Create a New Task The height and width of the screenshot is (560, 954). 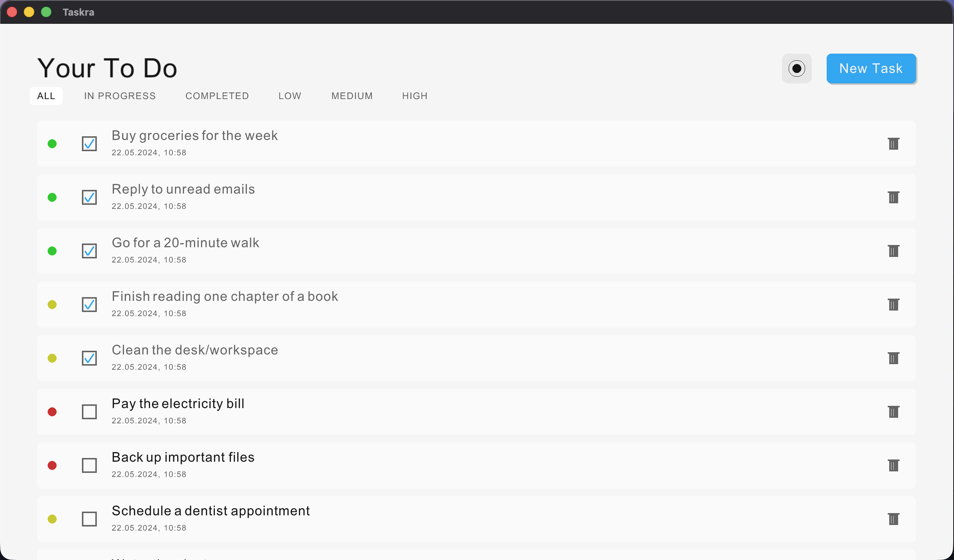point(871,69)
